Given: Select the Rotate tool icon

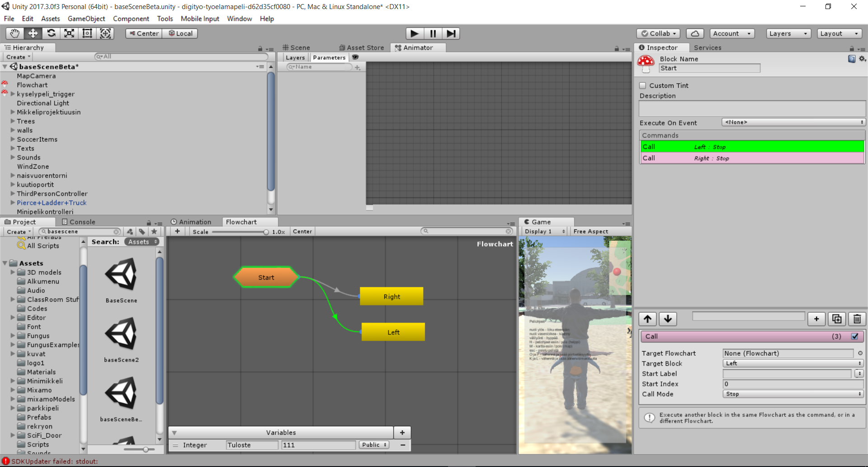Looking at the screenshot, I should pyautogui.click(x=51, y=33).
